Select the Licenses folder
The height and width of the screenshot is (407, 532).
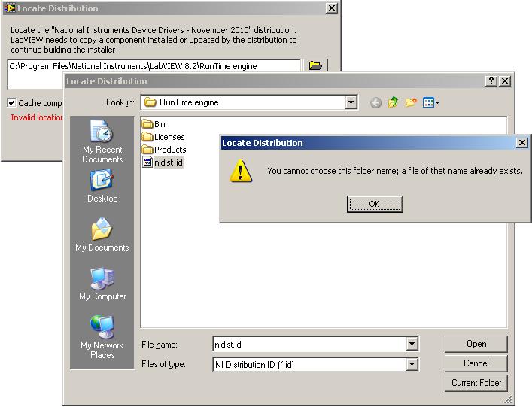pyautogui.click(x=163, y=137)
